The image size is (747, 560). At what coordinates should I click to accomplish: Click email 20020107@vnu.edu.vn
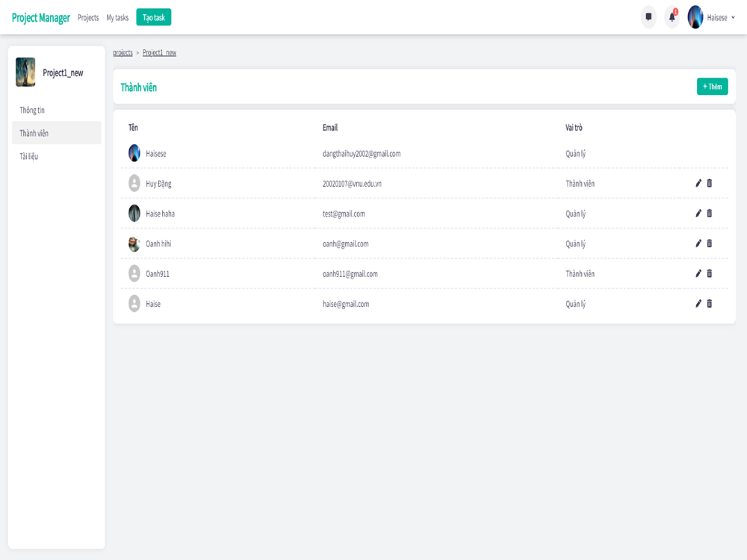(x=352, y=184)
